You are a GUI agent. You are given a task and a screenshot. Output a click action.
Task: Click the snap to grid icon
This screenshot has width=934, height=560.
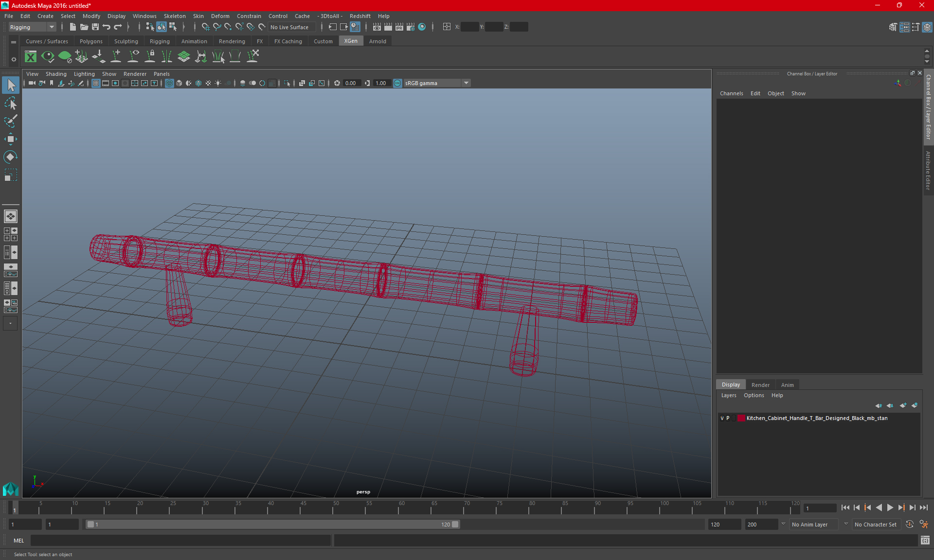[x=205, y=27]
